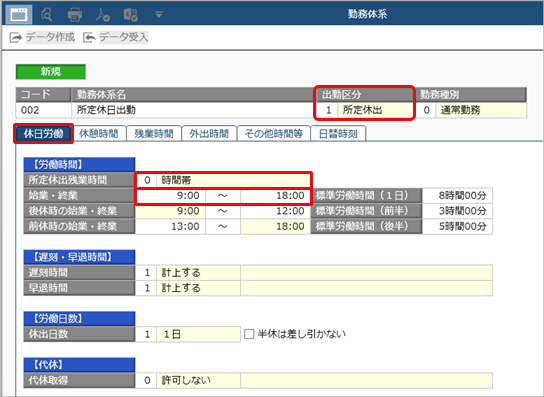The width and height of the screenshot is (544, 397).
Task: Select 計上する value for 遅刻時間
Action: coord(198,273)
